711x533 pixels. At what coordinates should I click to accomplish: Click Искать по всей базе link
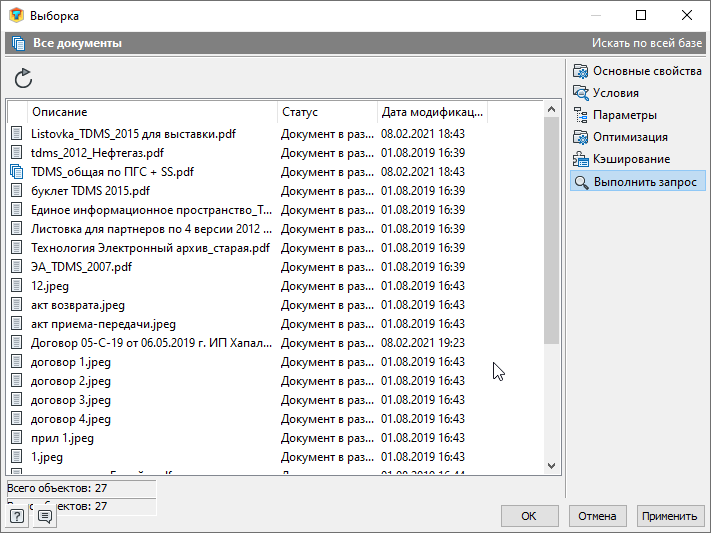pyautogui.click(x=646, y=44)
